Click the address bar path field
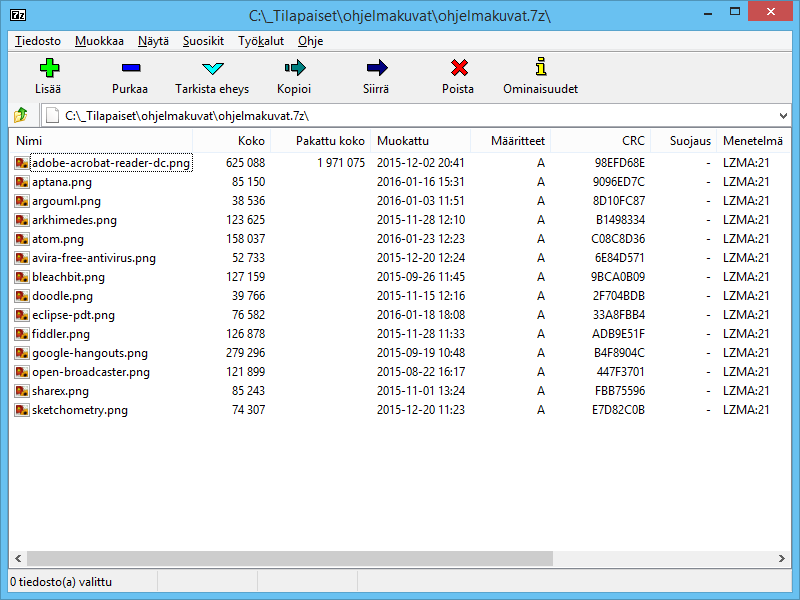The height and width of the screenshot is (600, 800). coord(416,116)
